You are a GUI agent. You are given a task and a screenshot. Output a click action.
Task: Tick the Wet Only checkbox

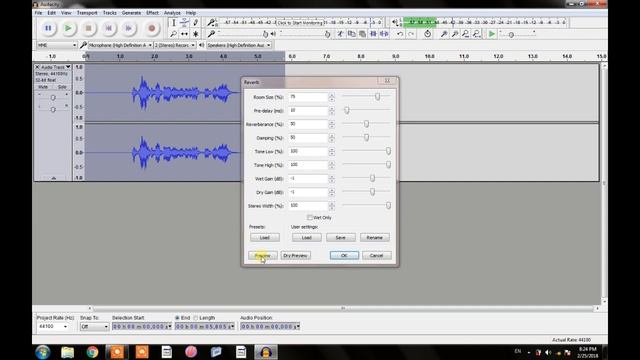(x=309, y=218)
